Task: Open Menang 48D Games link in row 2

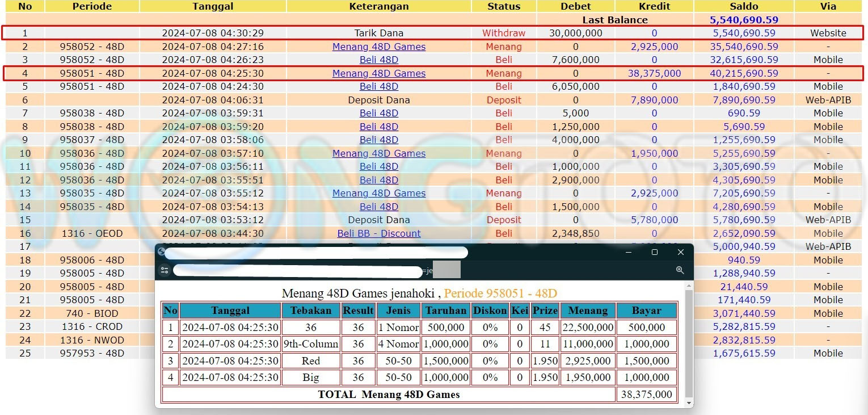Action: [x=379, y=47]
